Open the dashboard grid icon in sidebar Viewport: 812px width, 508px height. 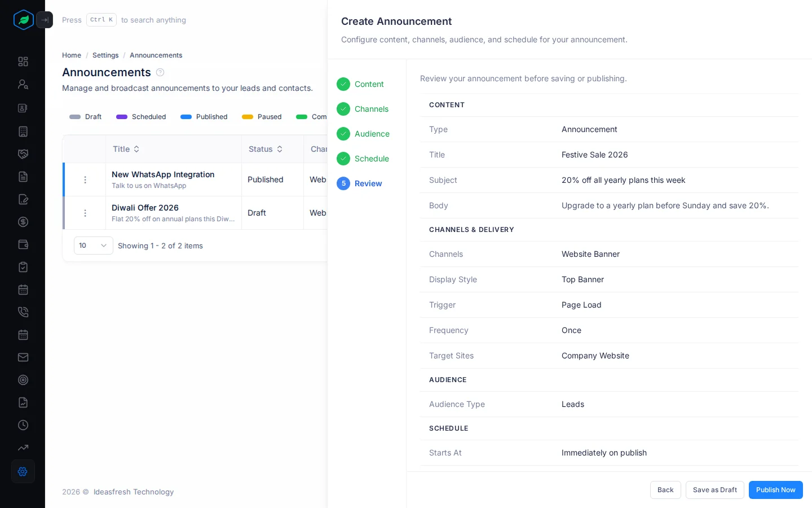pyautogui.click(x=23, y=62)
